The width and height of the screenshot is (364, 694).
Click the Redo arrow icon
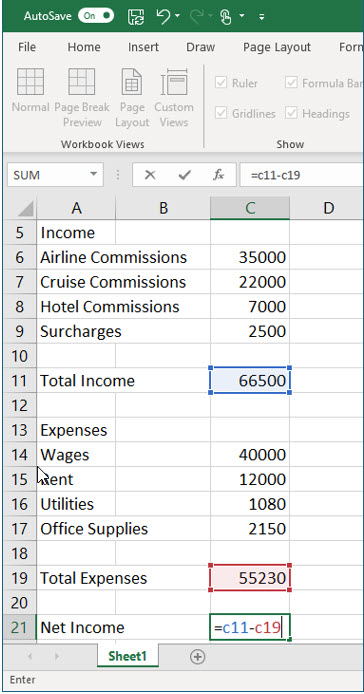pos(196,16)
